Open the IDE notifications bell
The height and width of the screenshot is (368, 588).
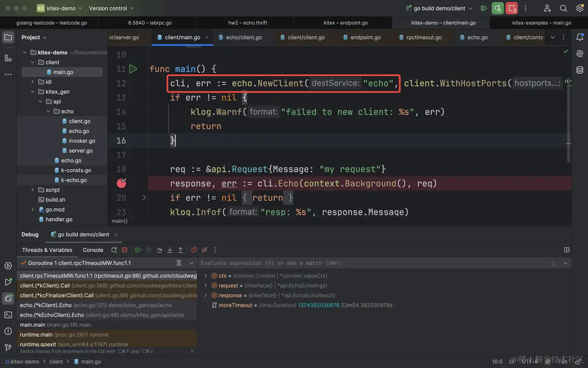pos(580,38)
